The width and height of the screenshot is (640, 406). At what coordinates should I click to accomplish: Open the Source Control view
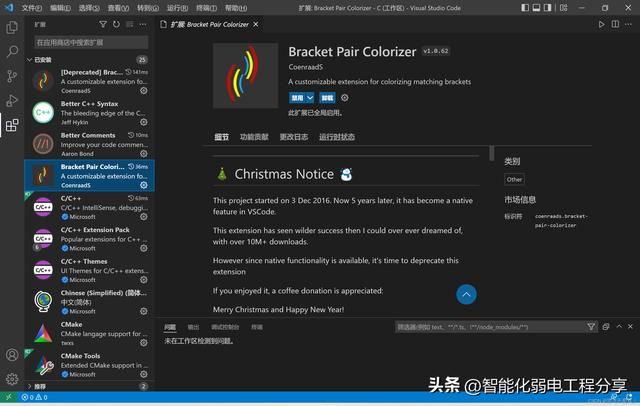coord(11,76)
